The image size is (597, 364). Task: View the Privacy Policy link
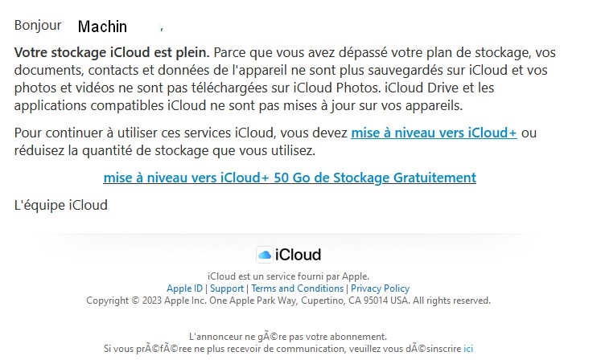pyautogui.click(x=380, y=288)
